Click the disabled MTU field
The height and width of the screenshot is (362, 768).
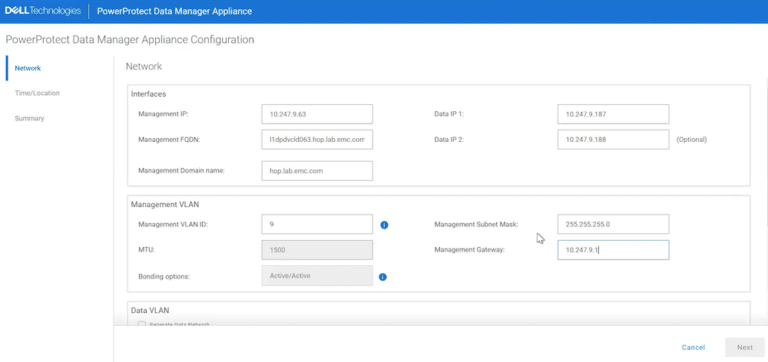click(x=317, y=250)
